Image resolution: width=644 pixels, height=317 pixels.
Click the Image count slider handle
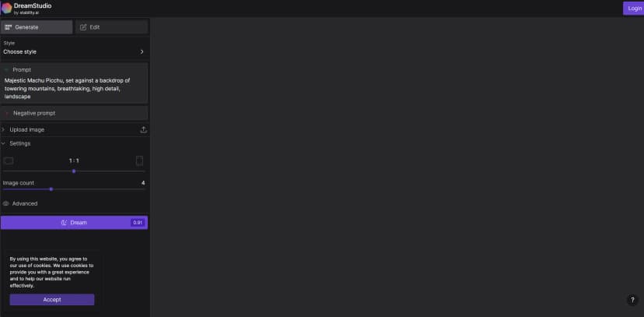point(51,189)
